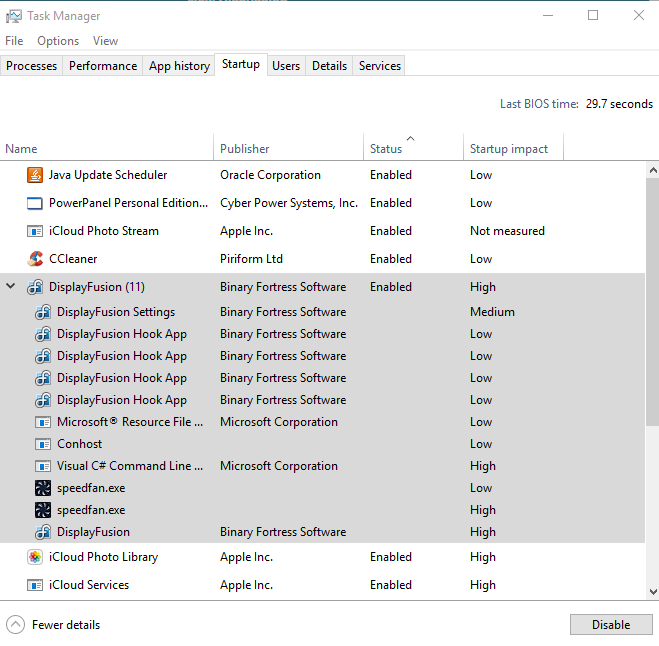Image resolution: width=659 pixels, height=646 pixels.
Task: Select the iCloud Photo Stream entry
Action: coord(104,231)
